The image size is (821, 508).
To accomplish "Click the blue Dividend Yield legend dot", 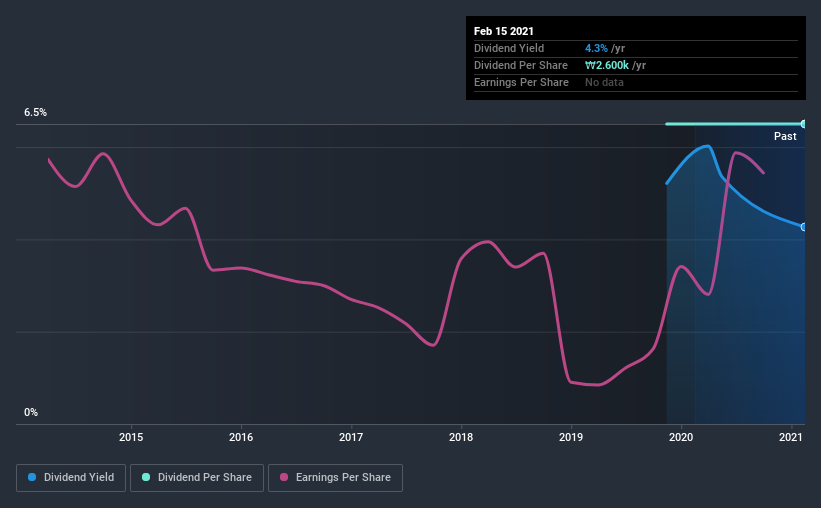I will click(32, 477).
